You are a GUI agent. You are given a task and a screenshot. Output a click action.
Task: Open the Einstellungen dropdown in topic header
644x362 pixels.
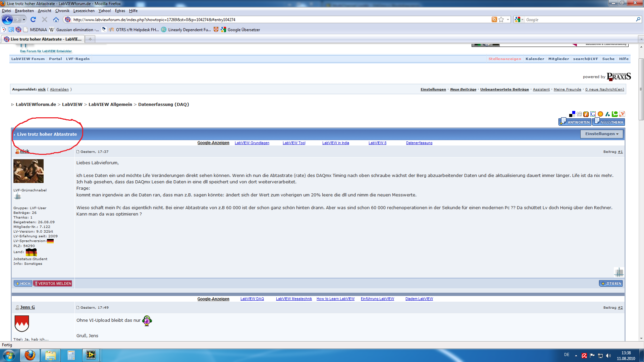601,134
